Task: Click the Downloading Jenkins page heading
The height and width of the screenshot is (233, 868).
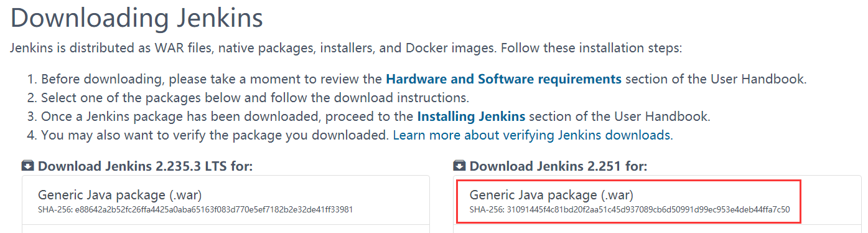Action: click(x=137, y=17)
